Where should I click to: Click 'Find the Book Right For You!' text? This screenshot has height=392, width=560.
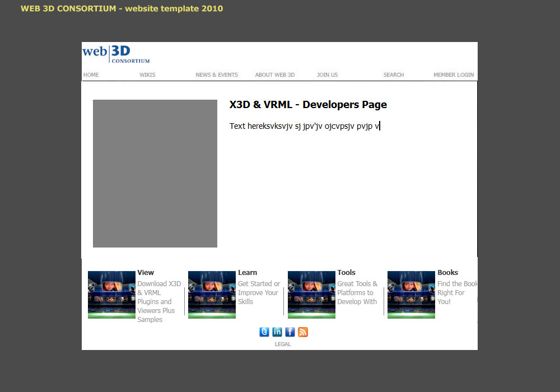click(x=458, y=293)
